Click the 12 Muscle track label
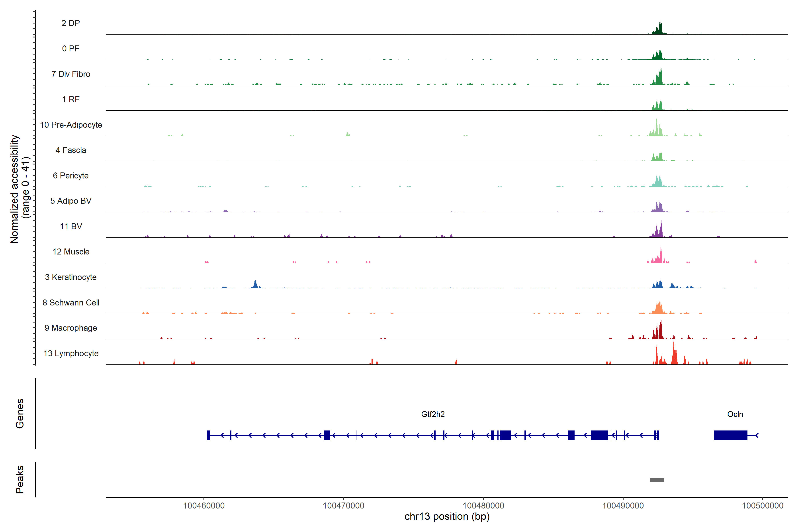Viewport: 798px width, 532px height. 71,252
